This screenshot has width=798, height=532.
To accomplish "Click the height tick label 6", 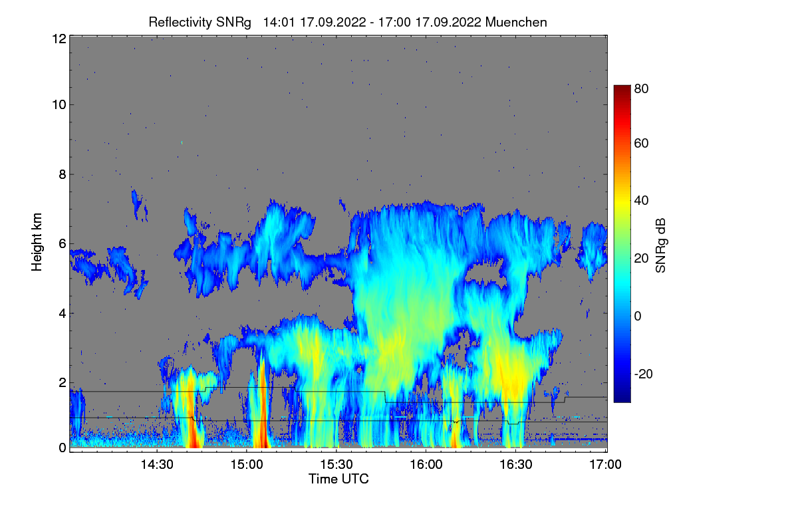I will (x=62, y=244).
